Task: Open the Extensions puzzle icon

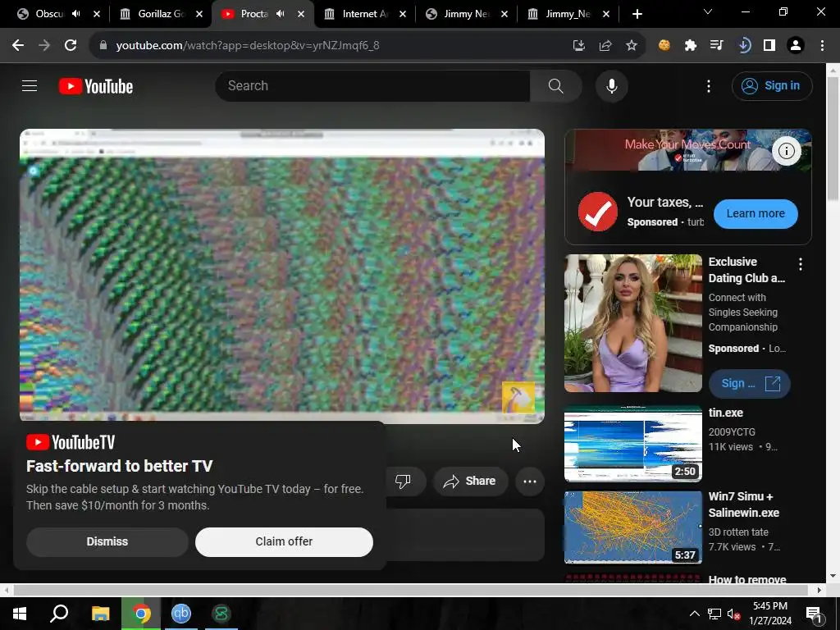Action: tap(691, 46)
